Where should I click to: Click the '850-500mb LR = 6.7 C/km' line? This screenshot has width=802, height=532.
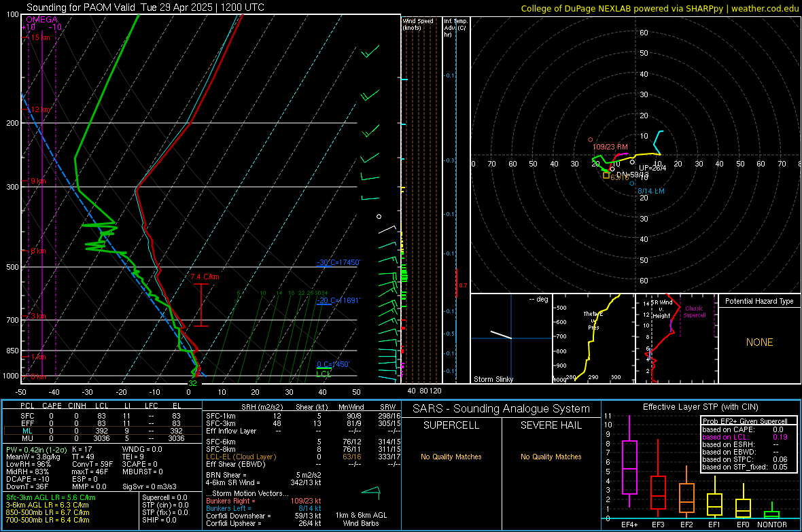click(48, 512)
